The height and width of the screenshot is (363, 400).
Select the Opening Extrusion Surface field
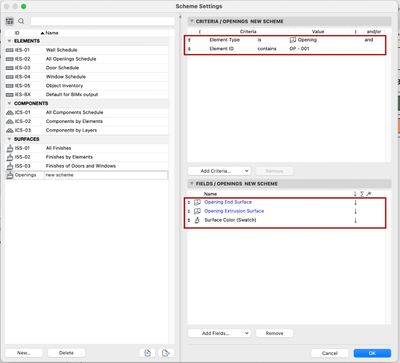[234, 211]
